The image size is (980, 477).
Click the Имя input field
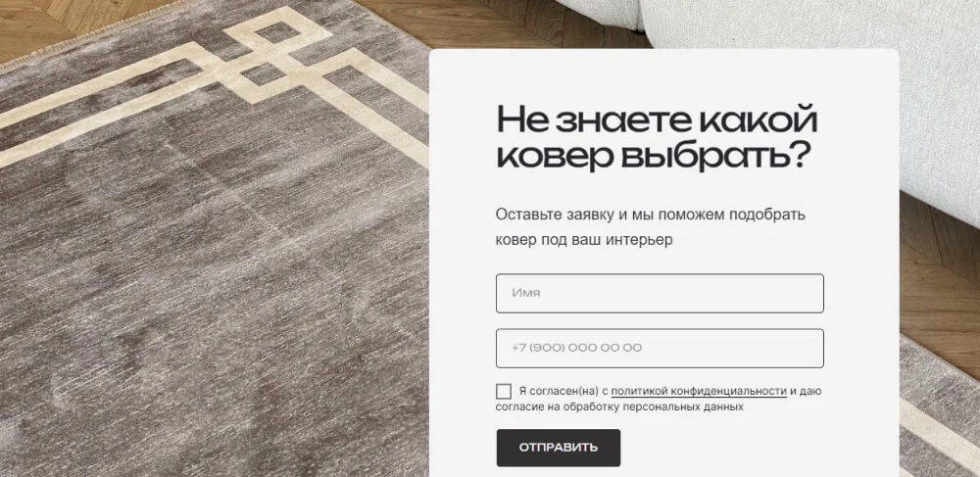(x=660, y=293)
